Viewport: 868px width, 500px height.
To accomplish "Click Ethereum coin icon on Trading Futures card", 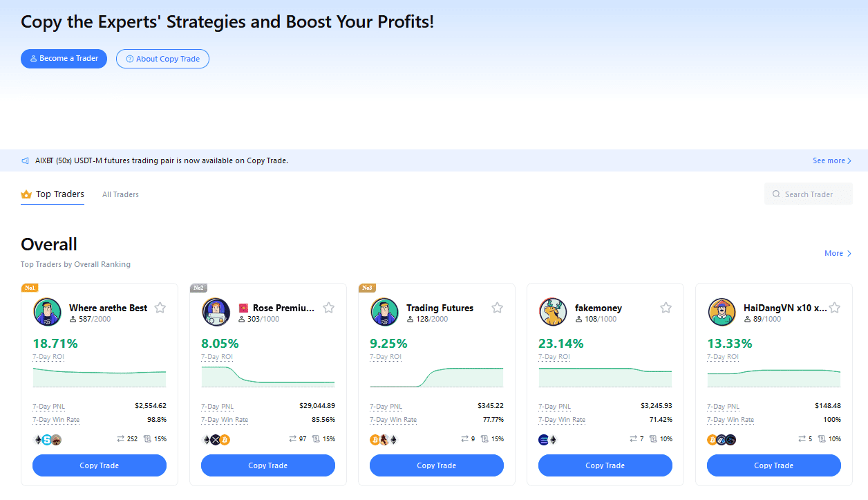I will 393,439.
